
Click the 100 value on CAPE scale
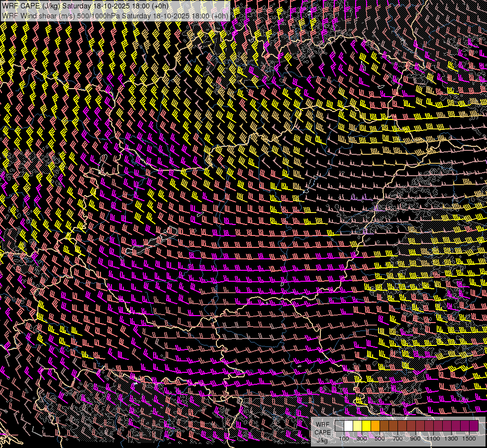coord(344,439)
